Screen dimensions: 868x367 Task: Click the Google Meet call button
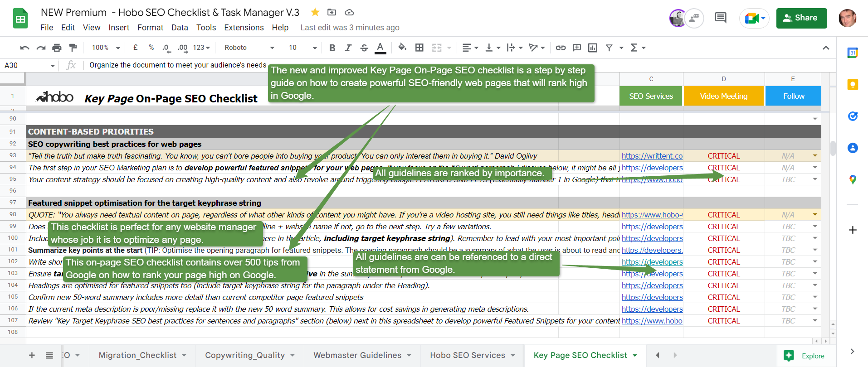754,18
